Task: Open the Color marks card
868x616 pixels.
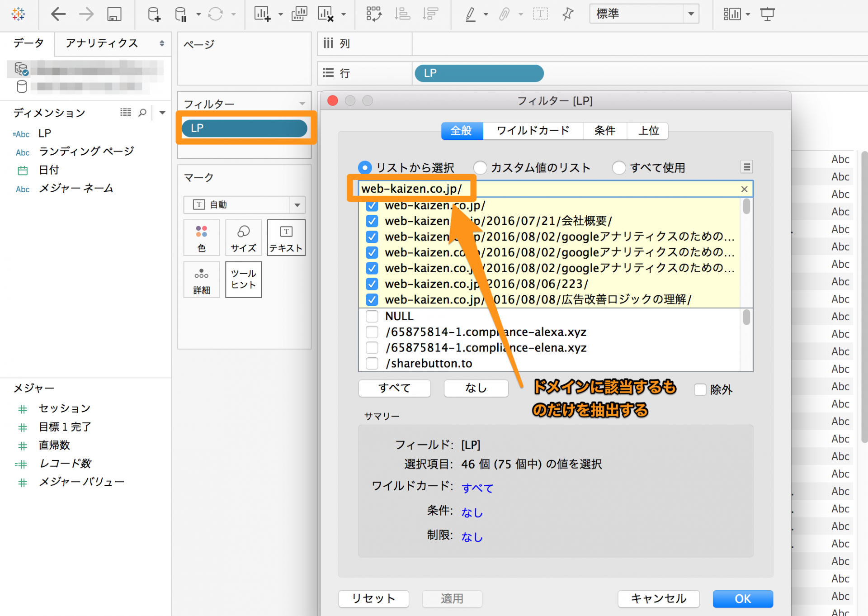Action: point(202,238)
